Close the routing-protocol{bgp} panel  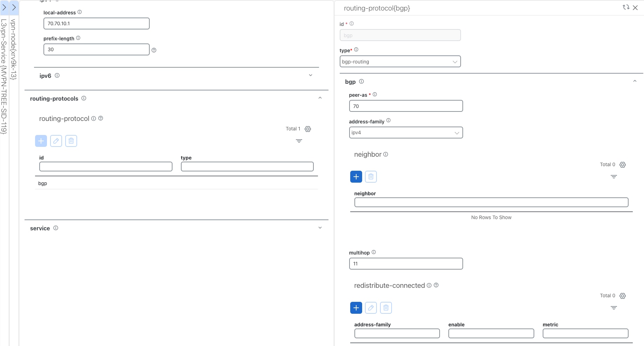636,8
